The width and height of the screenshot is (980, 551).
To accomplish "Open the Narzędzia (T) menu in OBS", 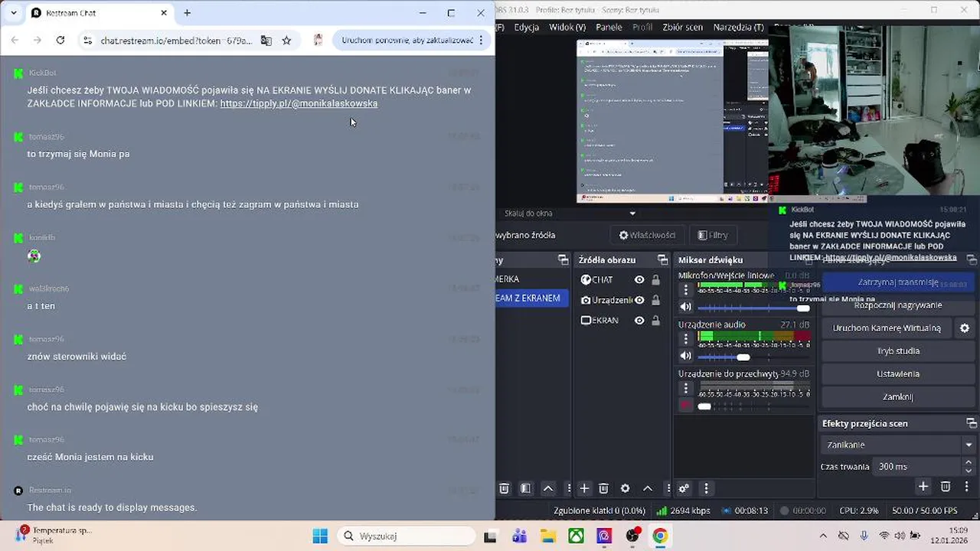I will tap(738, 27).
